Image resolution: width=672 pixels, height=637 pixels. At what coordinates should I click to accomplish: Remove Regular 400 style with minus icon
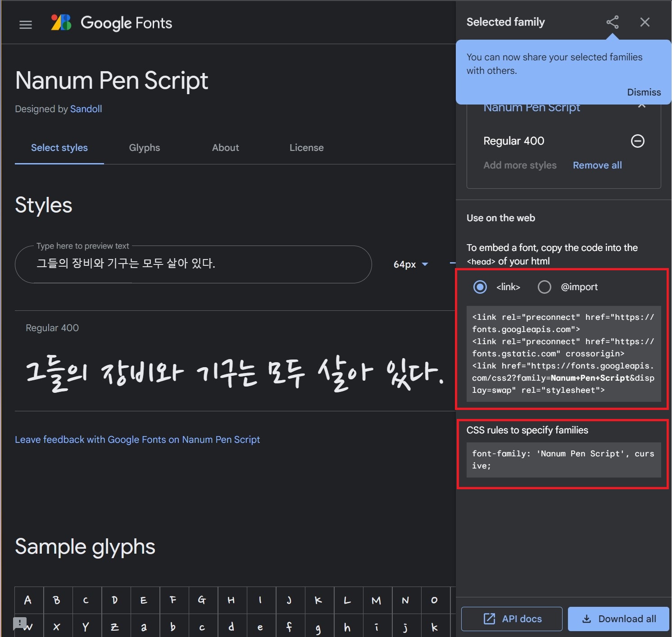[x=637, y=141]
